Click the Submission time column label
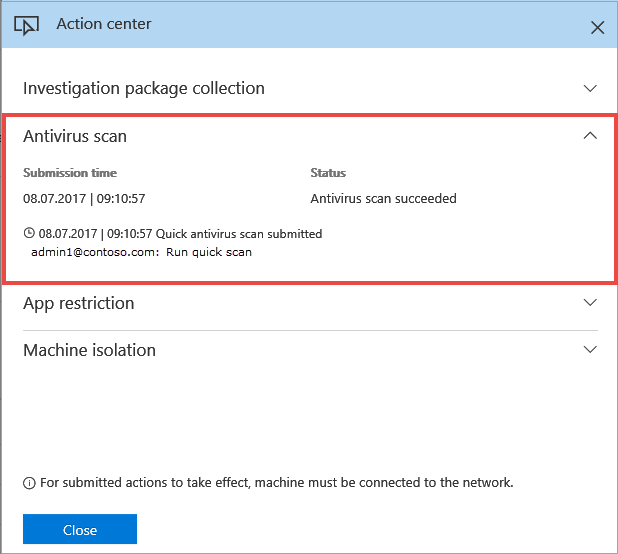The image size is (618, 554). [x=70, y=173]
